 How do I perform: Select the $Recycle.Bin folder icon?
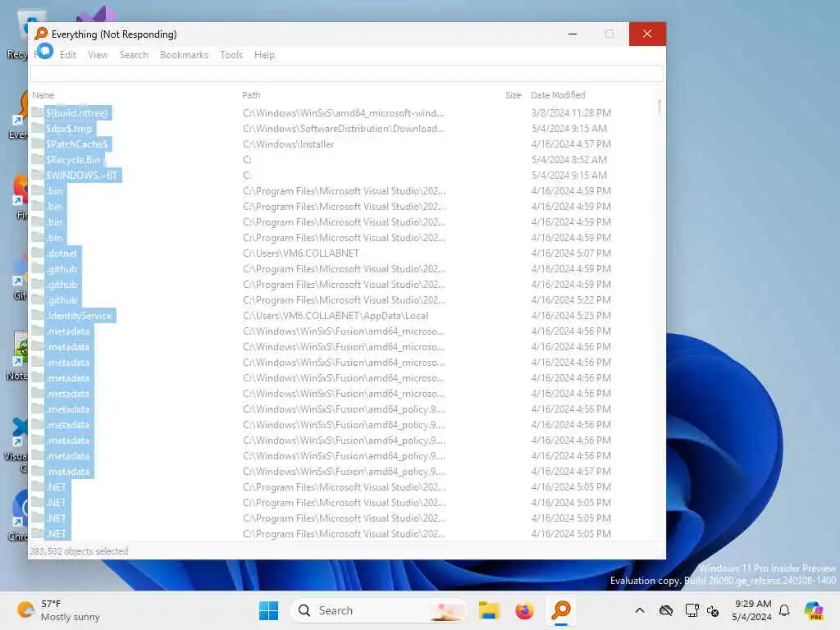38,159
